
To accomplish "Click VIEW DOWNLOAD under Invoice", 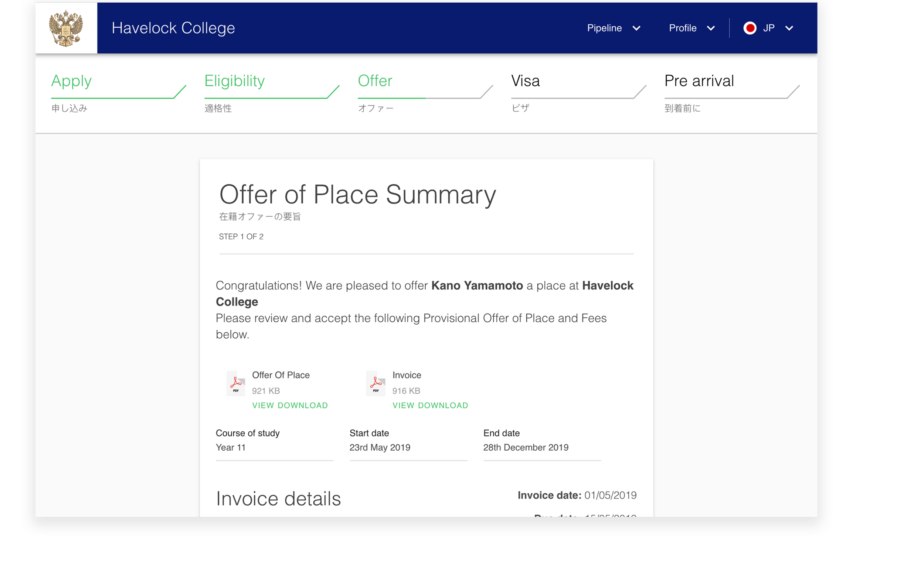I will (430, 406).
